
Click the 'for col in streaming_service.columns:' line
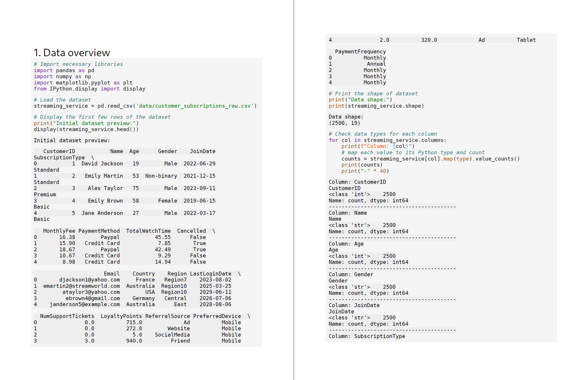tap(387, 140)
